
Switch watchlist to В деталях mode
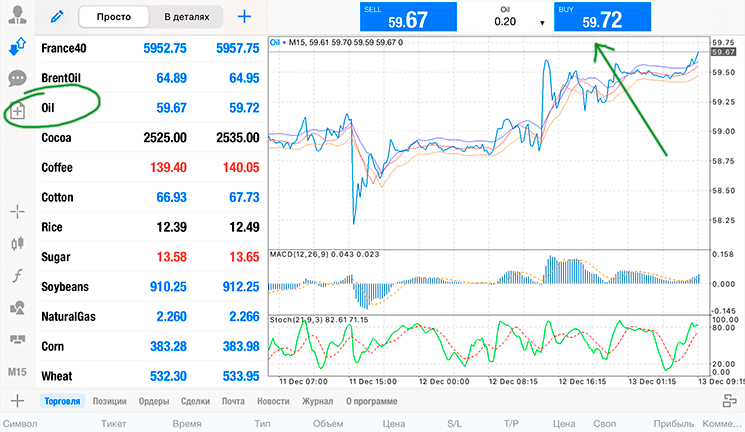coord(187,17)
